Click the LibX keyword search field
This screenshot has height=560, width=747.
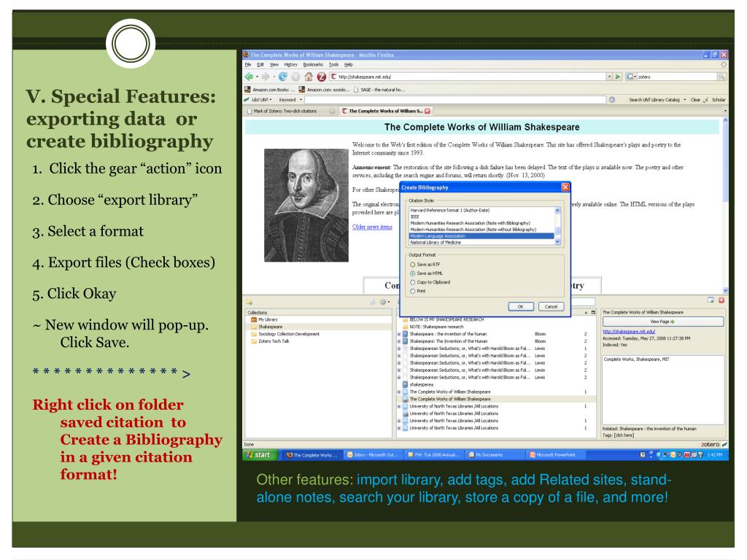455,99
